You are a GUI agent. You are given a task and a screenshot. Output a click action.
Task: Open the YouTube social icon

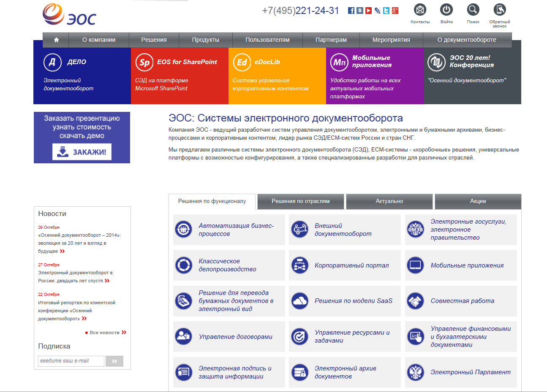(x=369, y=11)
